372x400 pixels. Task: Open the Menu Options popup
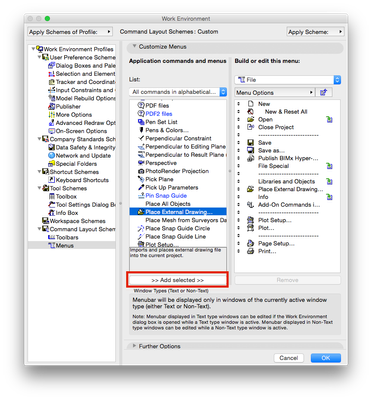(274, 92)
